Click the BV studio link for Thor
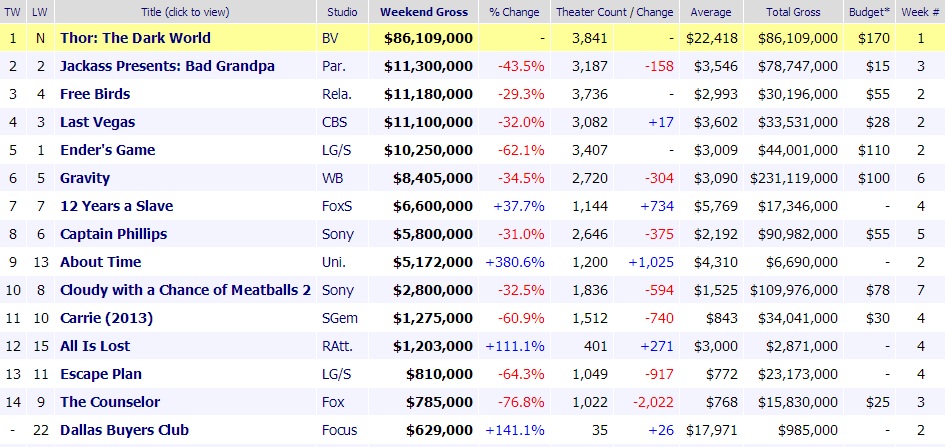Viewport: 945px width, 447px height. (331, 38)
